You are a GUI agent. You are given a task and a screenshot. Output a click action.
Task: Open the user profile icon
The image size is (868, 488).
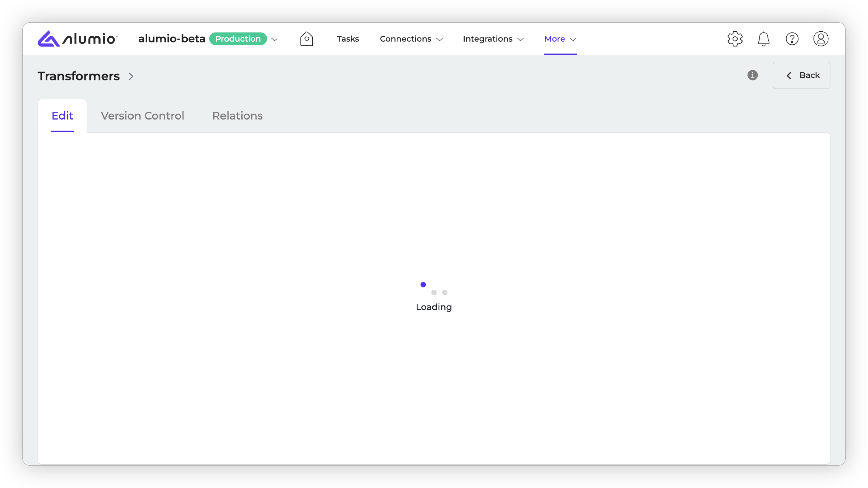click(821, 39)
